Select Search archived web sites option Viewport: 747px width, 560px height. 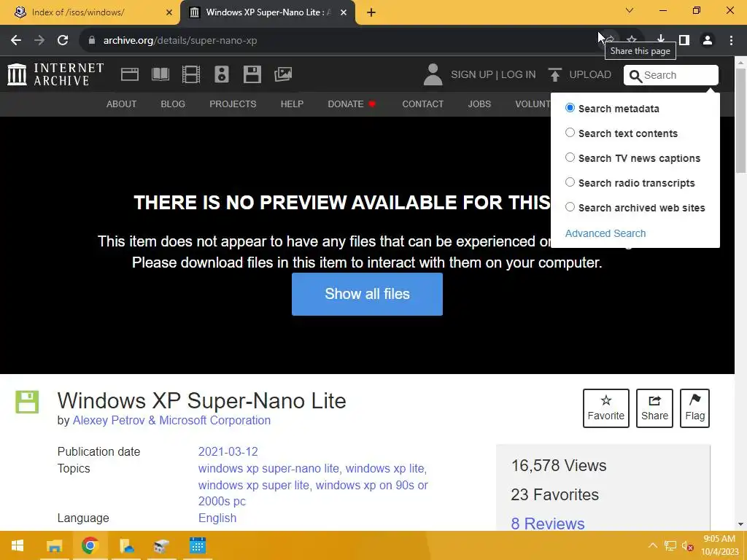point(570,207)
